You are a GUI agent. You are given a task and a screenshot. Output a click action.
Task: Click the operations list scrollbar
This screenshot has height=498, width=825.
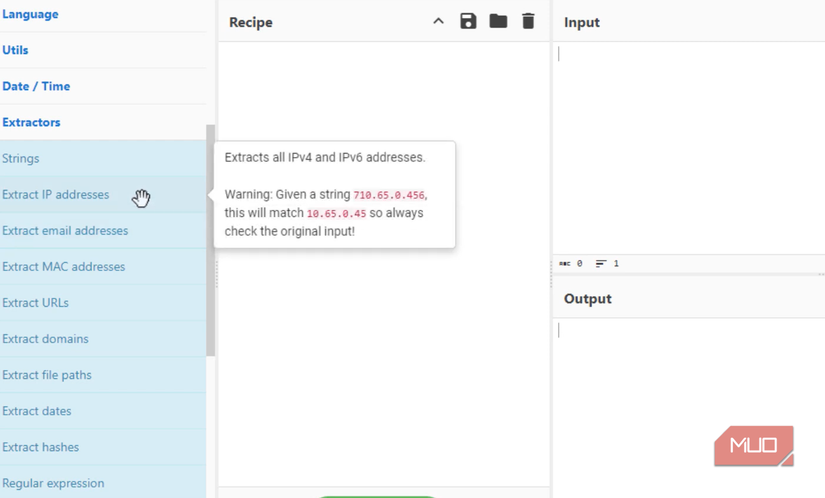[210, 240]
